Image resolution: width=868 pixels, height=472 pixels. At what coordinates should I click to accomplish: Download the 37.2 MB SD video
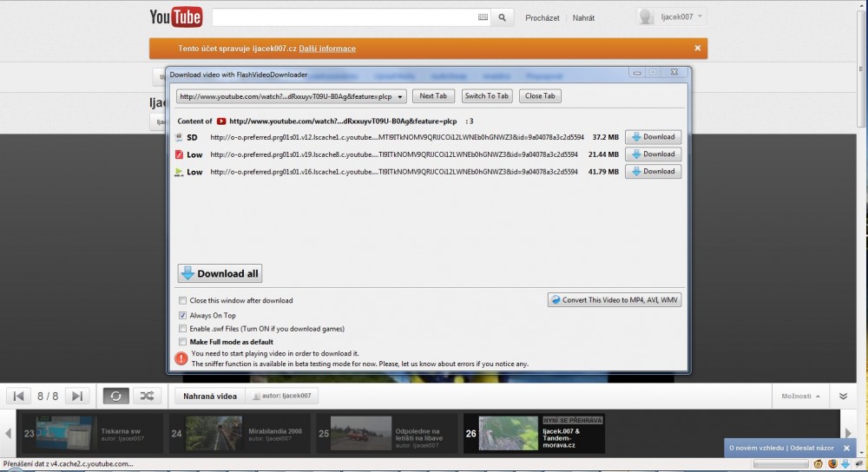pos(653,137)
